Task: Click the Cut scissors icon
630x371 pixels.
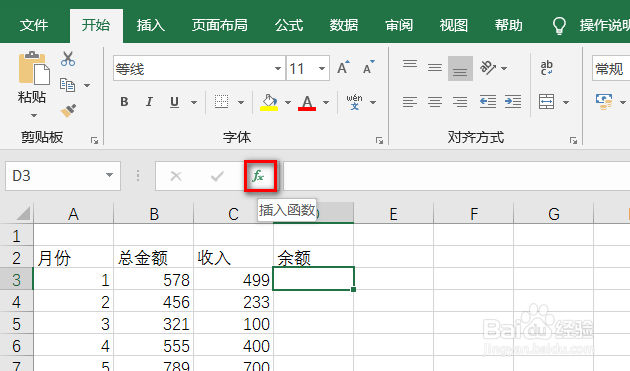Action: 68,59
